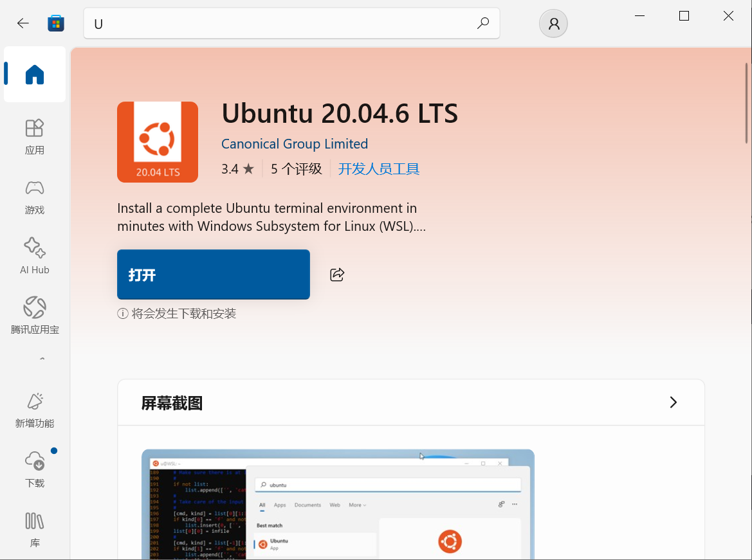The width and height of the screenshot is (752, 560).
Task: Click the Microsoft Store logo icon
Action: 55,24
